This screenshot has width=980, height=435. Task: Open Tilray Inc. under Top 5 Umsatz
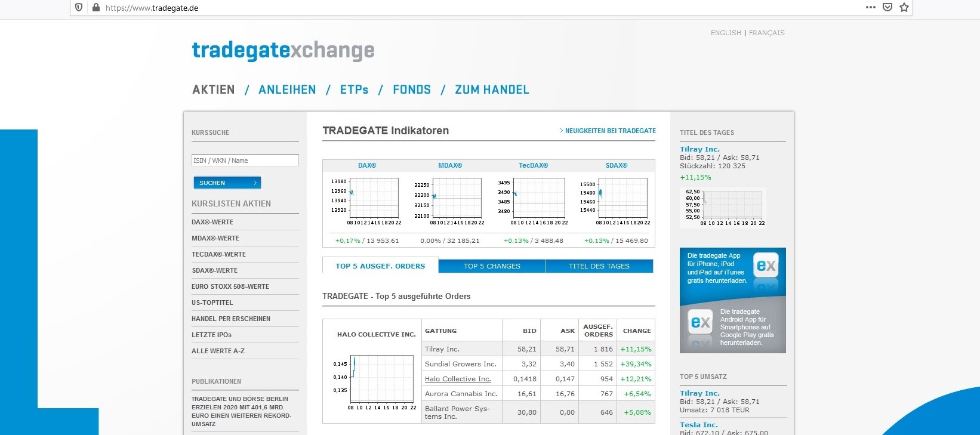click(x=699, y=393)
